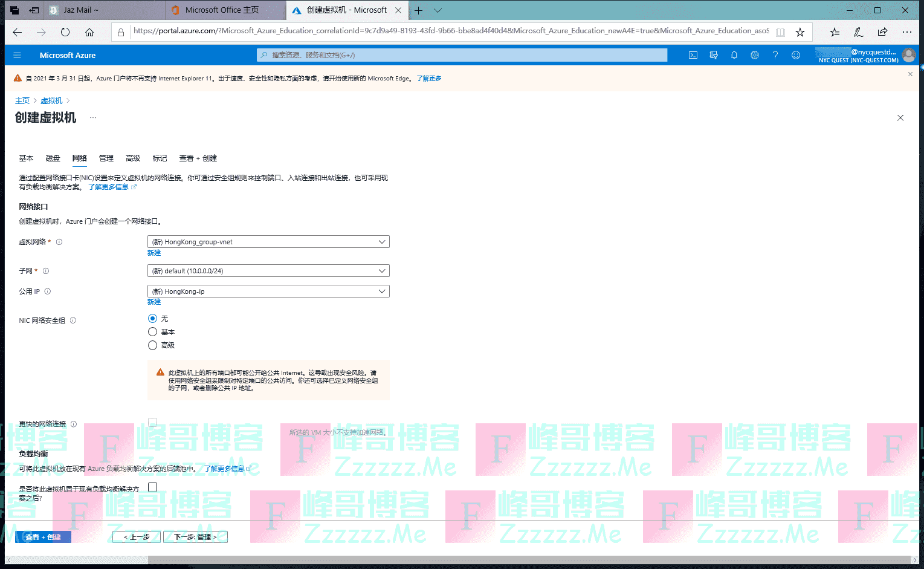Click 下一步: 管理 button
Image resolution: width=924 pixels, height=569 pixels.
pyautogui.click(x=195, y=537)
